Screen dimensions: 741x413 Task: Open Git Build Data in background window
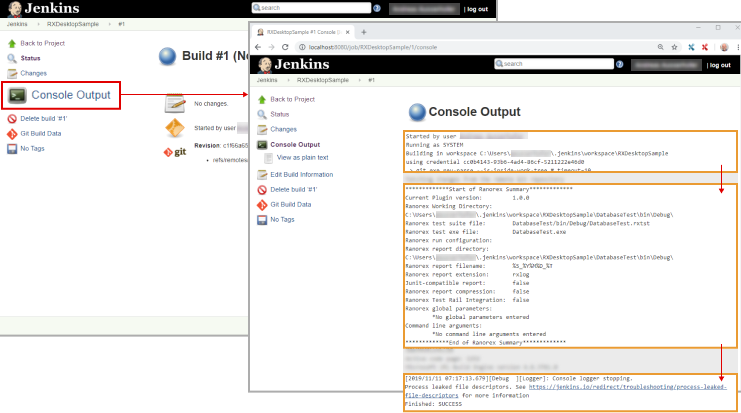point(41,133)
